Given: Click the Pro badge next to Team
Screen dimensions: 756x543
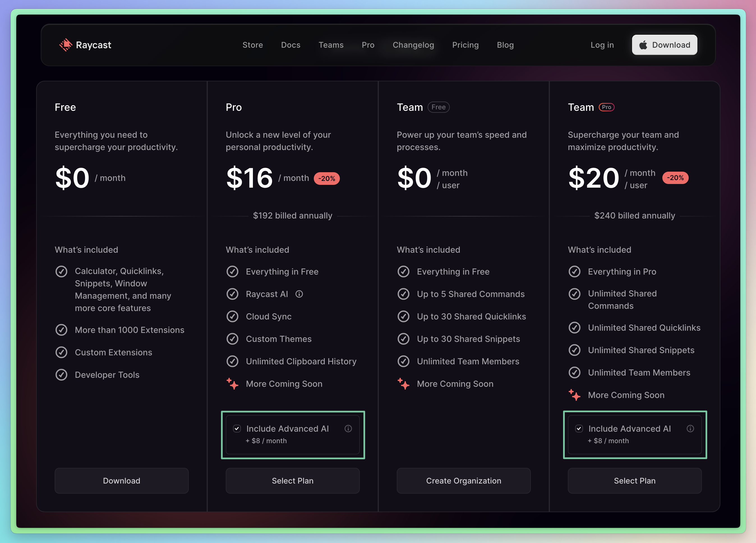Looking at the screenshot, I should 606,107.
